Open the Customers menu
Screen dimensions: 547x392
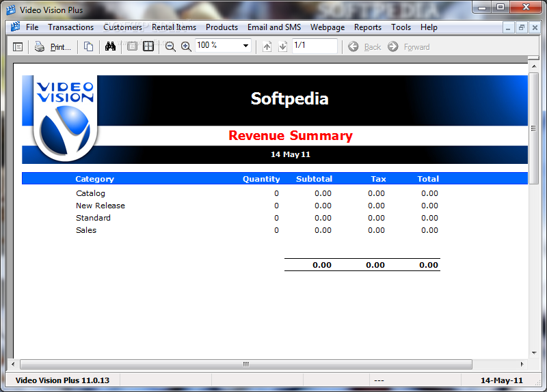click(123, 27)
